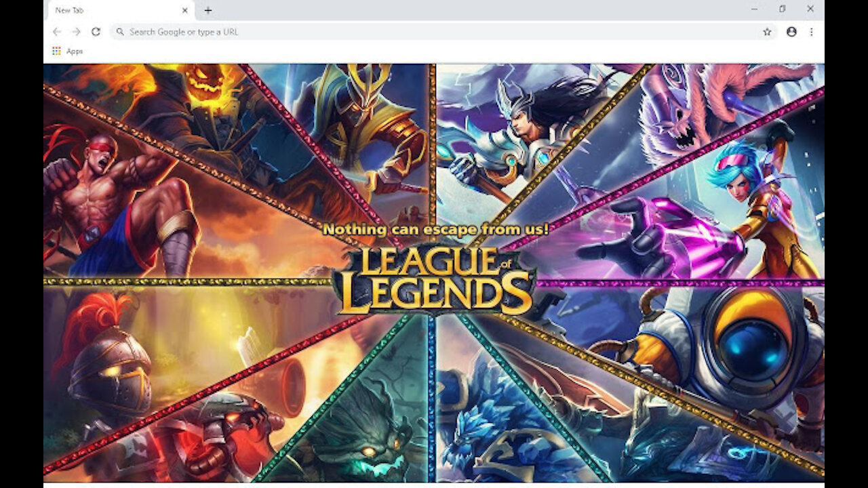Viewport: 868px width, 488px height.
Task: Go back with the browser back arrow
Action: tap(57, 32)
